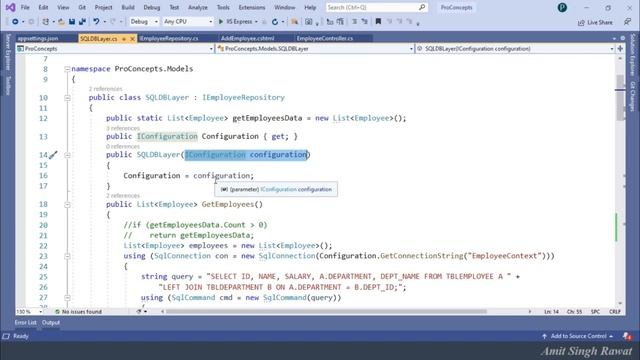This screenshot has width=640, height=360.
Task: Click the split editor plus icon
Action: (620, 49)
